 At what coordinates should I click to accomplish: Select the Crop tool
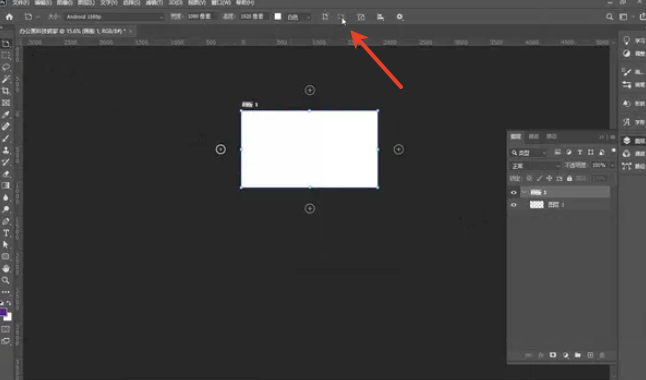pos(6,91)
